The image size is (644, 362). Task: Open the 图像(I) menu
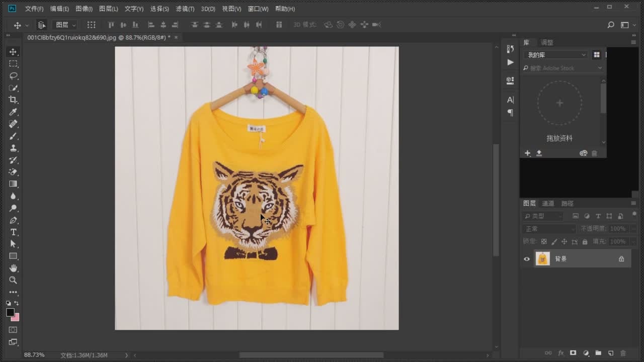(x=84, y=9)
